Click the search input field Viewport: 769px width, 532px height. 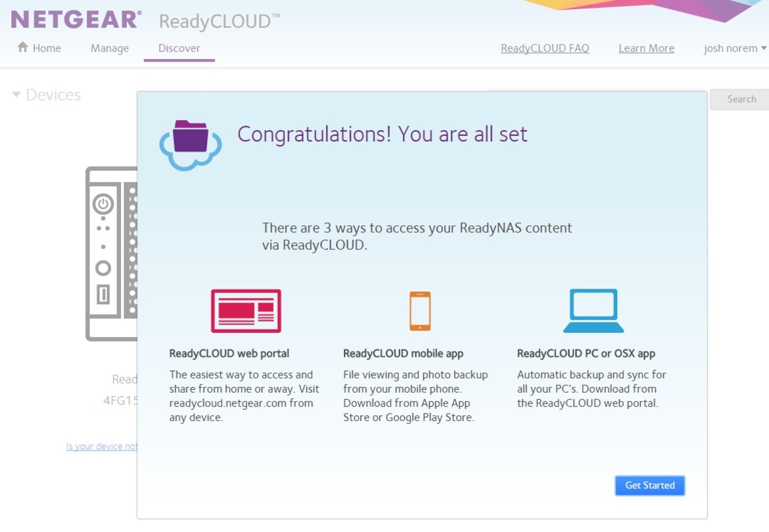[x=595, y=90]
